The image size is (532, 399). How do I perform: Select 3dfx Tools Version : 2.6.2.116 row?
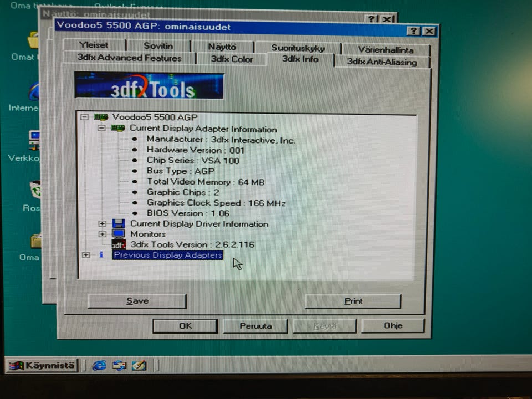point(192,244)
